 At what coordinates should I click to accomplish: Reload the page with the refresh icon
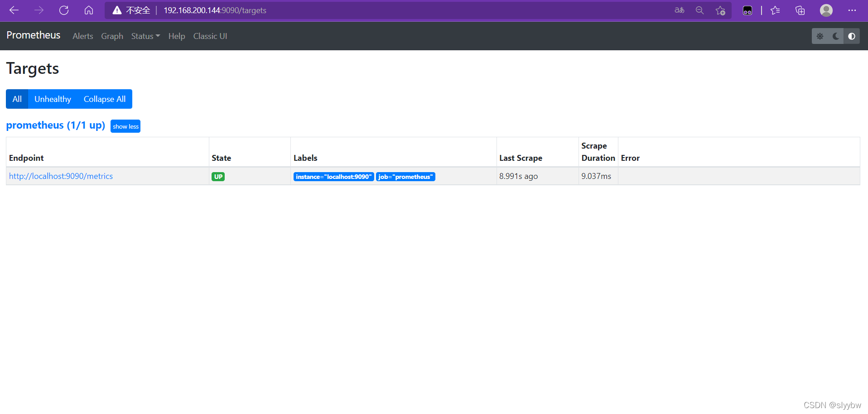point(64,10)
